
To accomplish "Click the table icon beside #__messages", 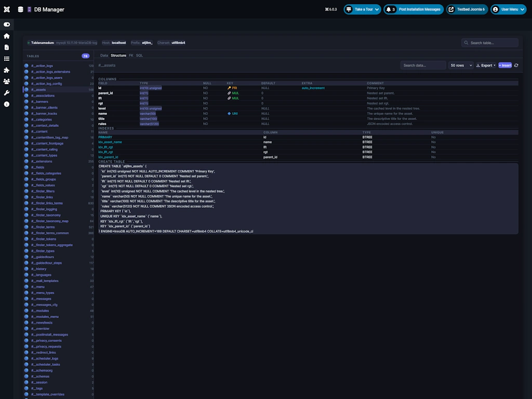I will [x=26, y=299].
